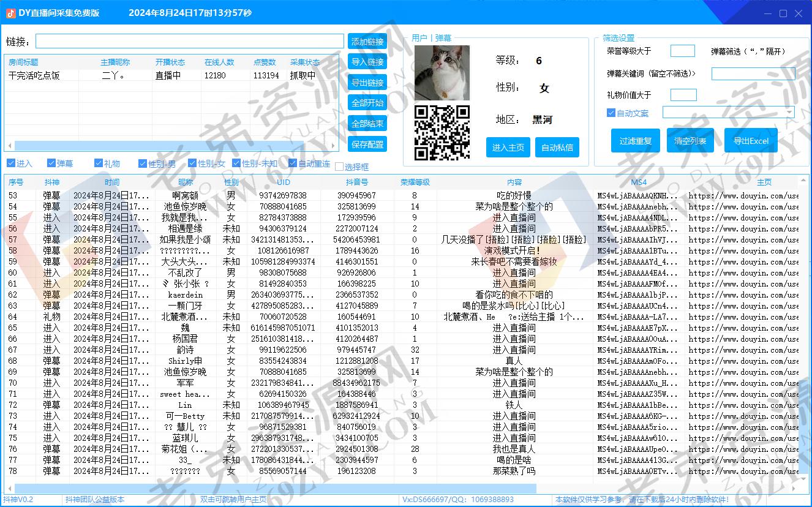Click 清空列表 to clear the list
This screenshot has width=812, height=507.
(690, 140)
